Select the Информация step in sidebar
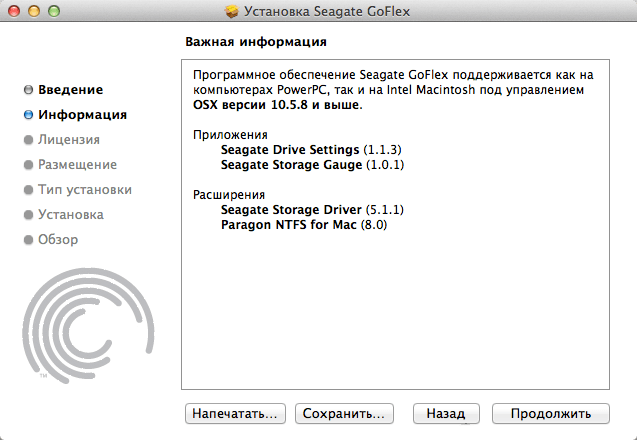This screenshot has width=637, height=440. [82, 115]
